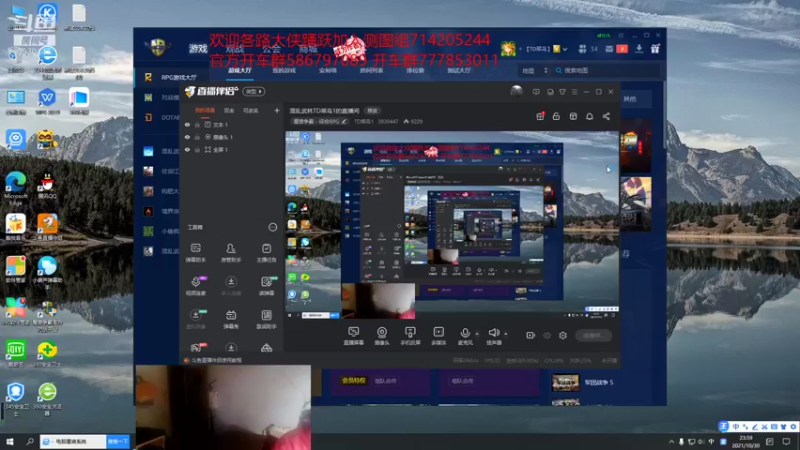Open the 房管助手 tool in toolbox
Screen dimensions: 800x450
click(231, 253)
